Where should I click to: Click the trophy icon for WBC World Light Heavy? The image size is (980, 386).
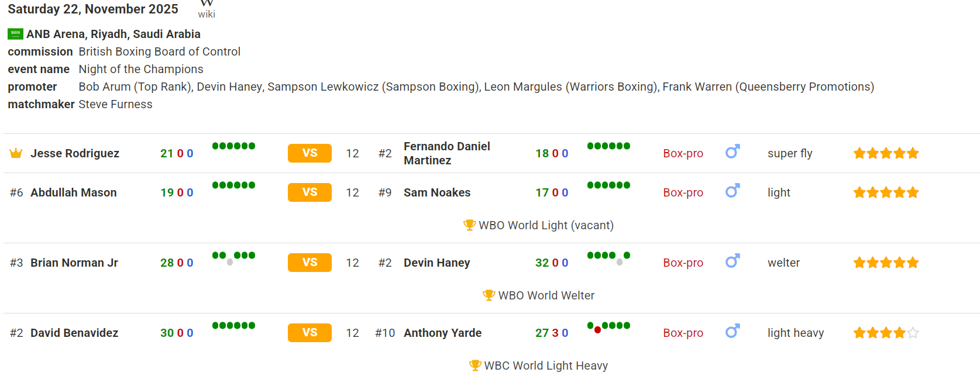(475, 366)
